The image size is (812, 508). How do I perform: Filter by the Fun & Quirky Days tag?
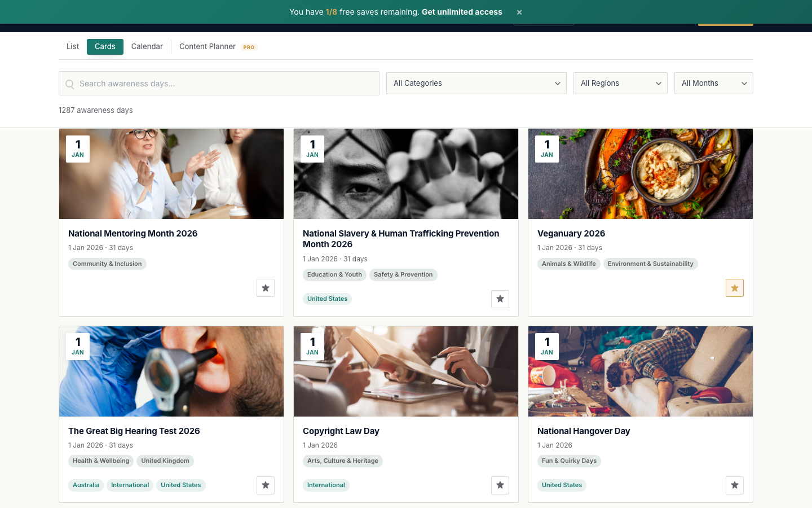click(x=569, y=461)
